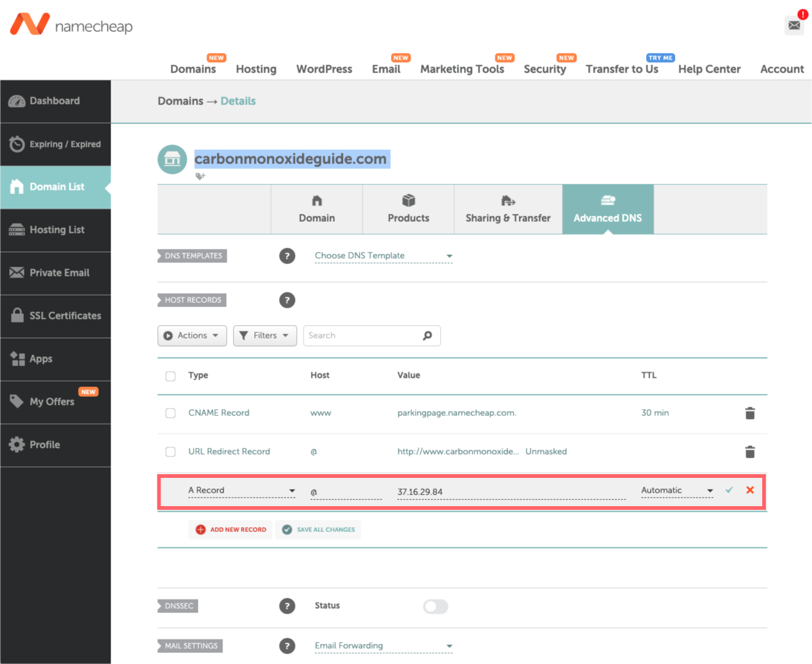Viewport: 812px width, 664px height.
Task: Delete the URL Redirect Record with trash icon
Action: point(750,452)
